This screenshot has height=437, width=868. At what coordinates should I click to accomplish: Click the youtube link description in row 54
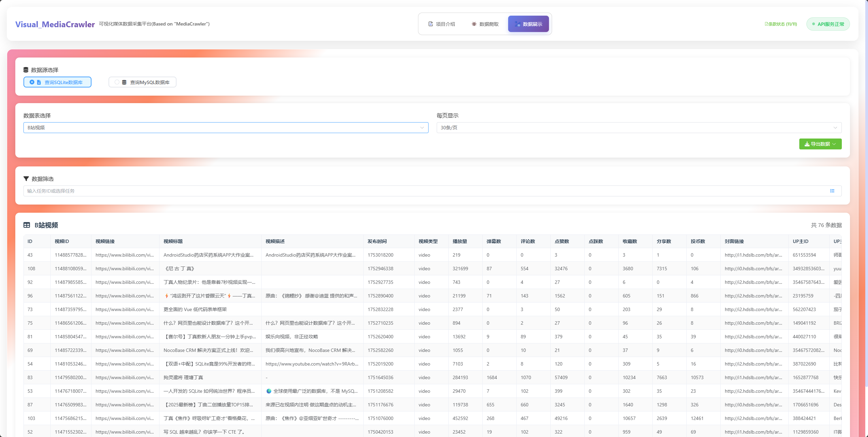point(312,364)
